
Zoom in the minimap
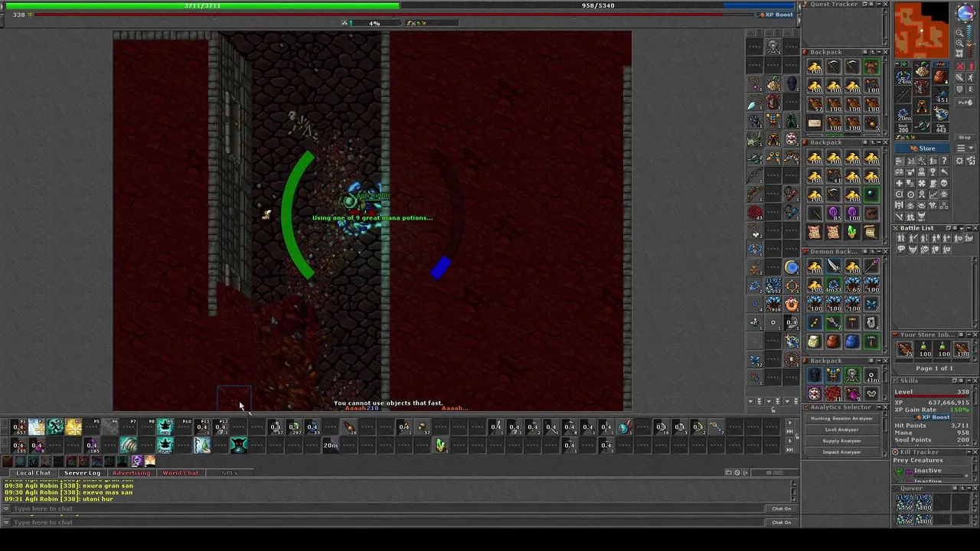tap(959, 44)
